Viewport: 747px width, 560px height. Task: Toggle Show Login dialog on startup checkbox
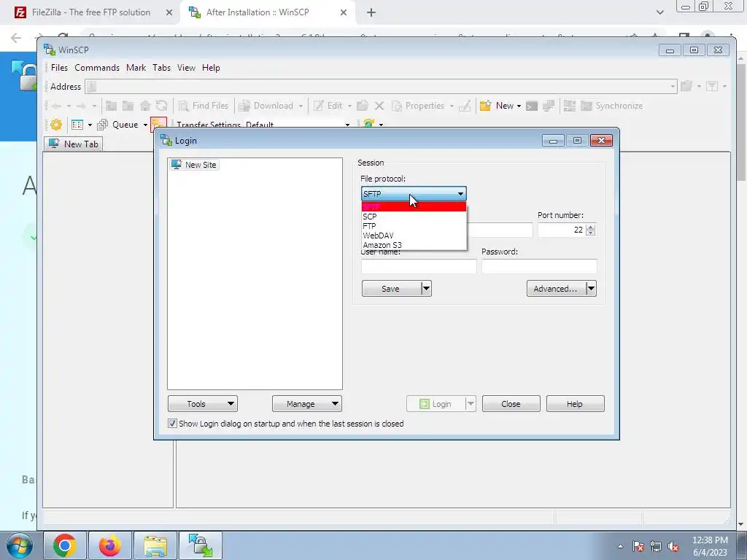(172, 424)
